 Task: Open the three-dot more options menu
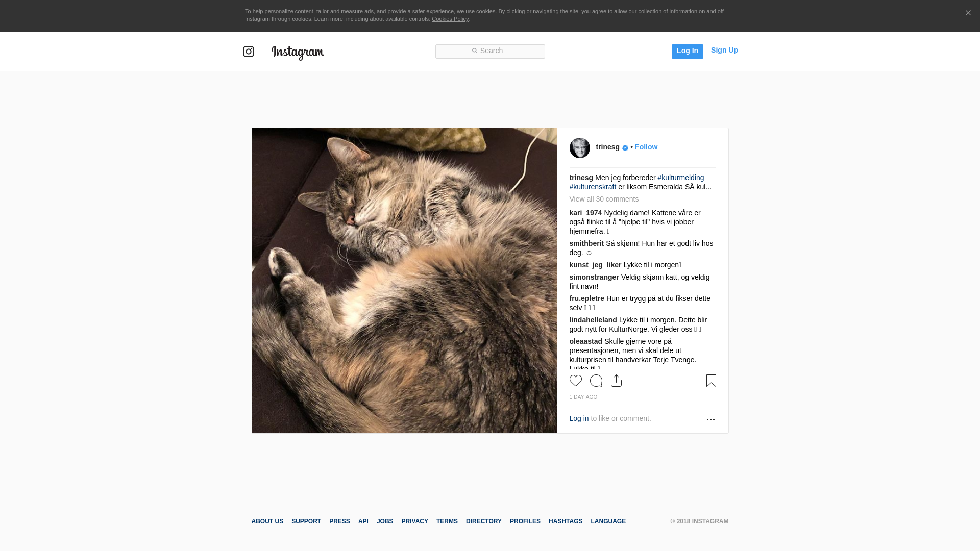point(710,419)
